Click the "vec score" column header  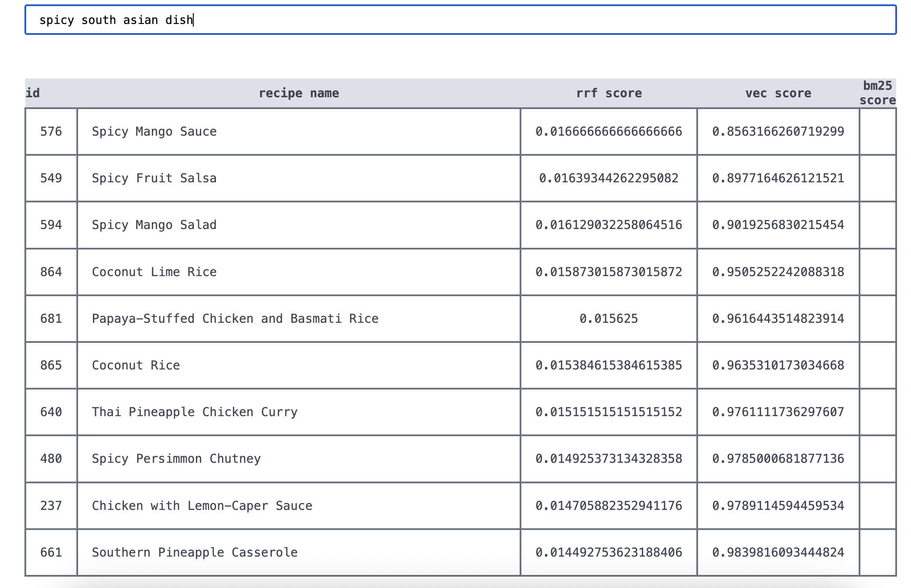click(778, 93)
